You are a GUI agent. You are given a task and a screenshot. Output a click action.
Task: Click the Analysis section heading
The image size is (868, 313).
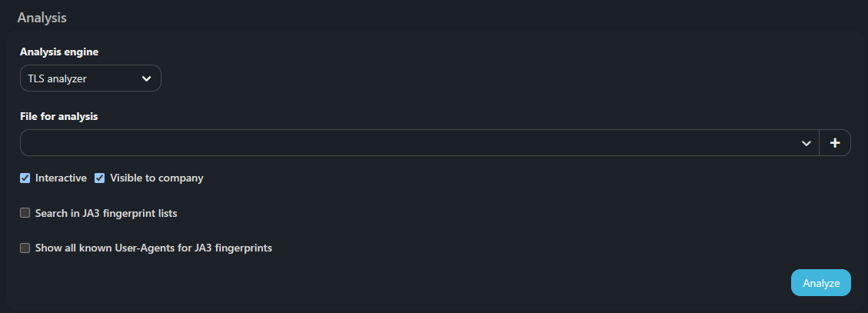point(42,17)
